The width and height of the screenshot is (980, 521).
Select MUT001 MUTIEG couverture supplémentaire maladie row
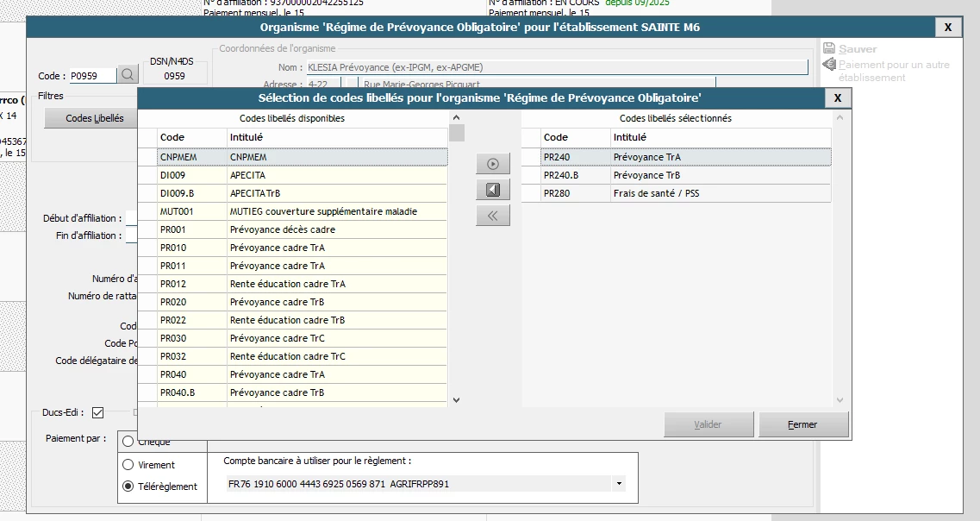click(x=293, y=211)
